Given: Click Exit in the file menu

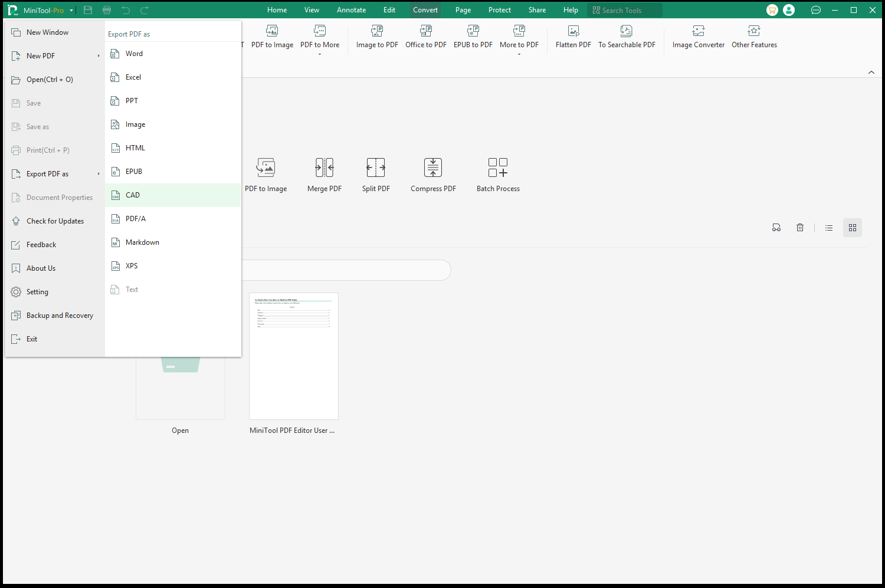Looking at the screenshot, I should pyautogui.click(x=55, y=339).
